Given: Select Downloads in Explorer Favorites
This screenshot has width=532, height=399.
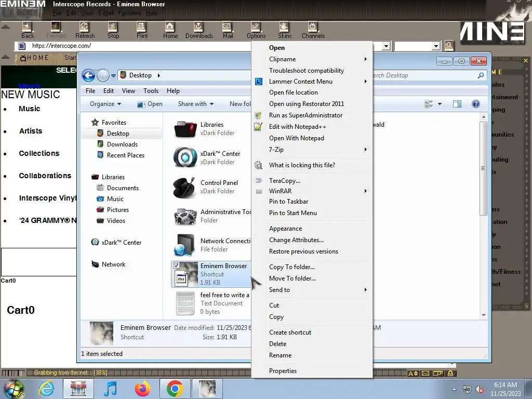Looking at the screenshot, I should click(122, 144).
